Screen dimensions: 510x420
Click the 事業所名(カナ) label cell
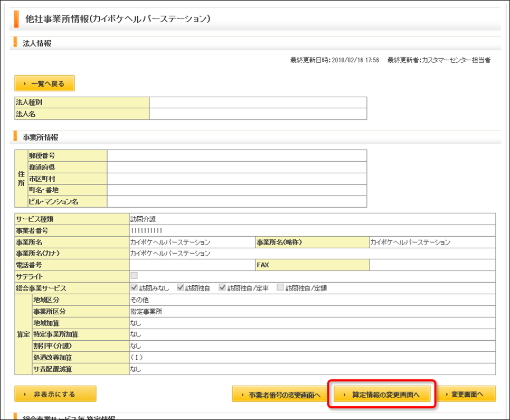click(72, 253)
